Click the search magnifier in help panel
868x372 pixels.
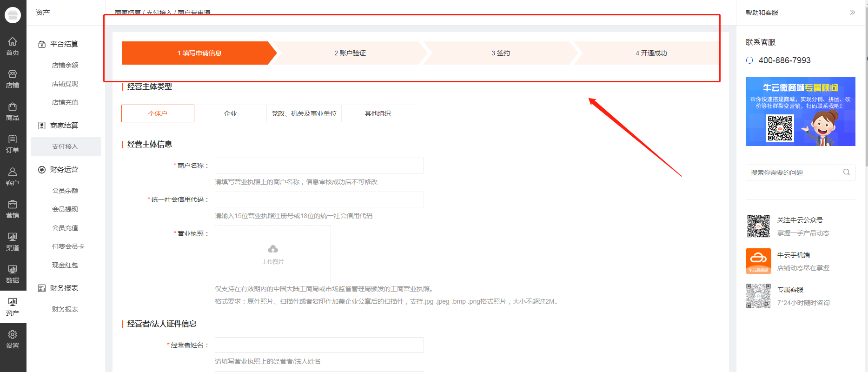(x=847, y=173)
